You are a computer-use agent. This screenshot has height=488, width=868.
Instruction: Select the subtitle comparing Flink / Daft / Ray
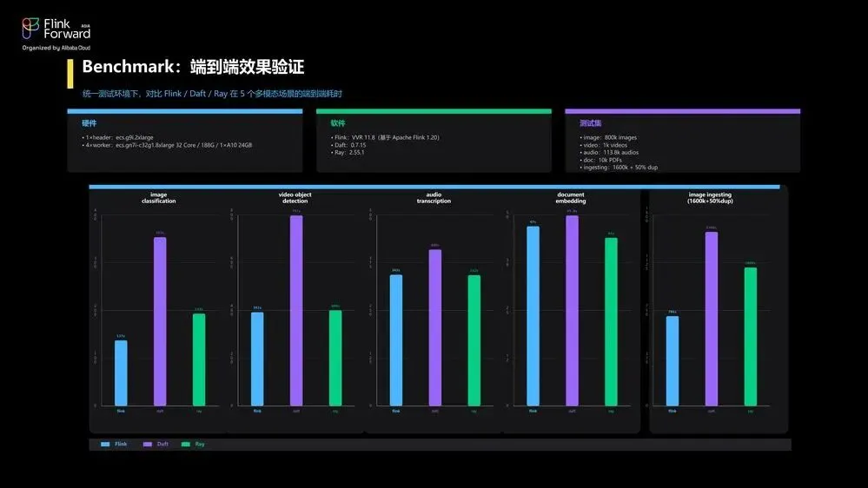212,94
